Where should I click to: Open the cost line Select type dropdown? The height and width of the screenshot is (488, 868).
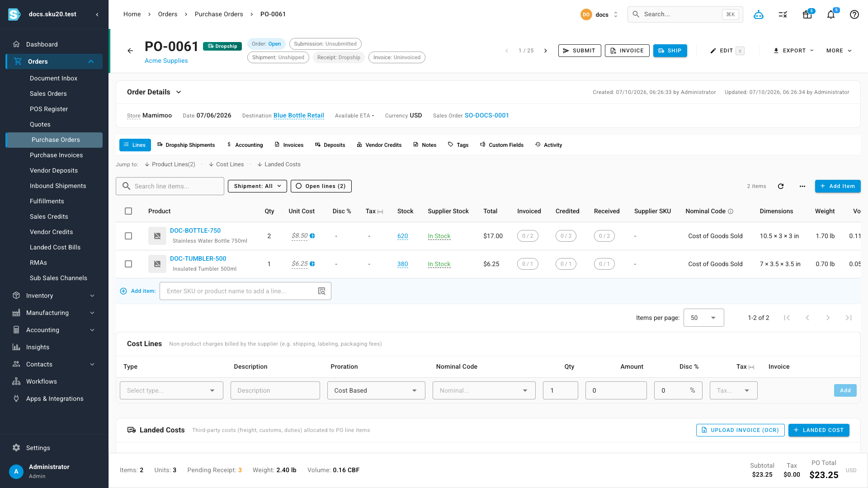[171, 390]
